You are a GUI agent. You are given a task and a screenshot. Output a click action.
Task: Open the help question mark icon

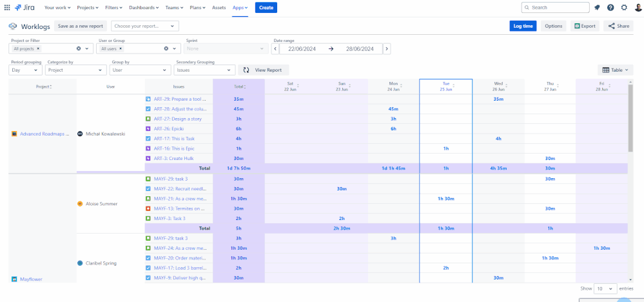coord(610,8)
